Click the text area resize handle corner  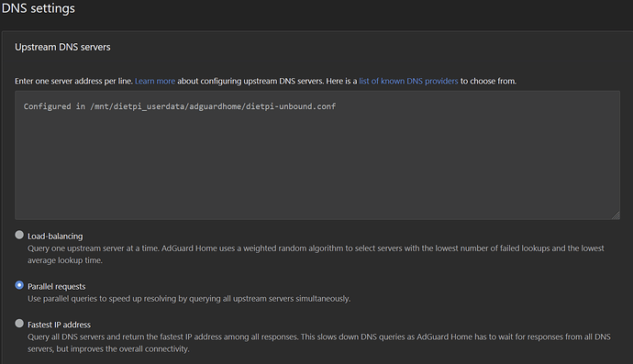tap(616, 215)
